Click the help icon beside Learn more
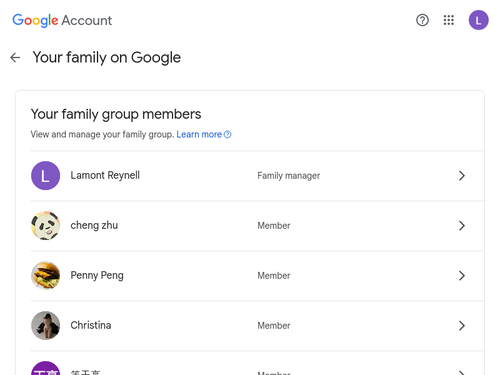 coord(228,135)
